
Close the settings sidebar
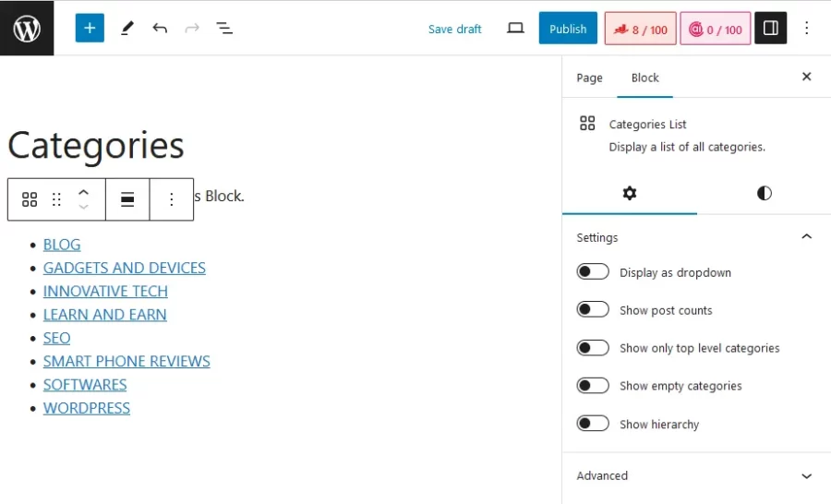pyautogui.click(x=807, y=77)
